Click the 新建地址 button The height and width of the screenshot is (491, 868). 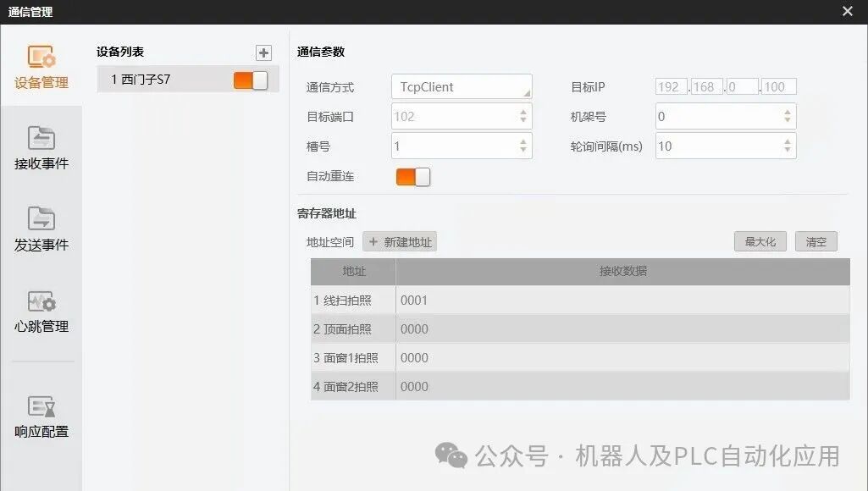tap(400, 242)
